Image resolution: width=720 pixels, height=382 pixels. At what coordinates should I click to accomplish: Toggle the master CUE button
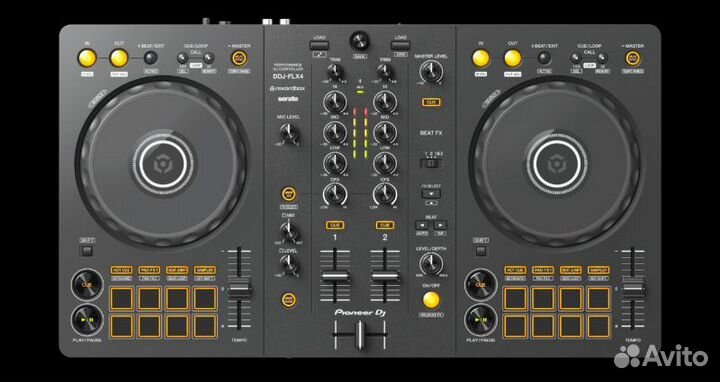point(431,102)
